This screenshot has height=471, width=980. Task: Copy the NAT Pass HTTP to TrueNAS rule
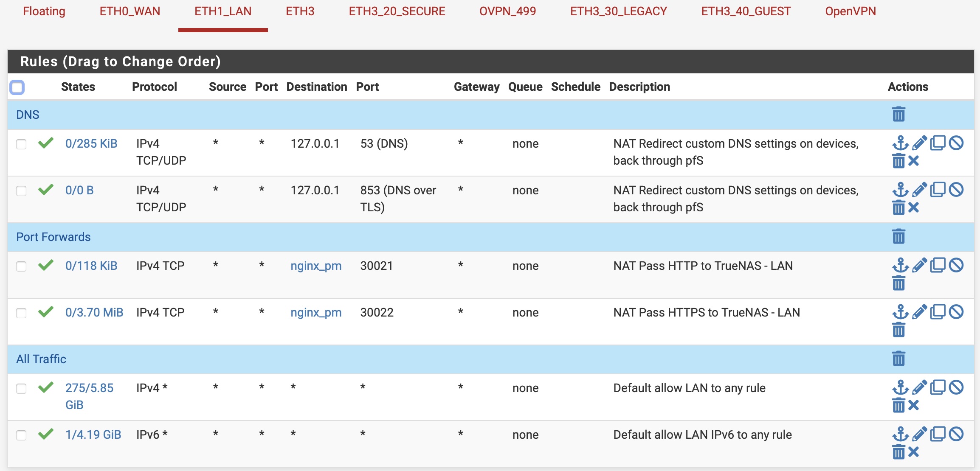(x=938, y=266)
